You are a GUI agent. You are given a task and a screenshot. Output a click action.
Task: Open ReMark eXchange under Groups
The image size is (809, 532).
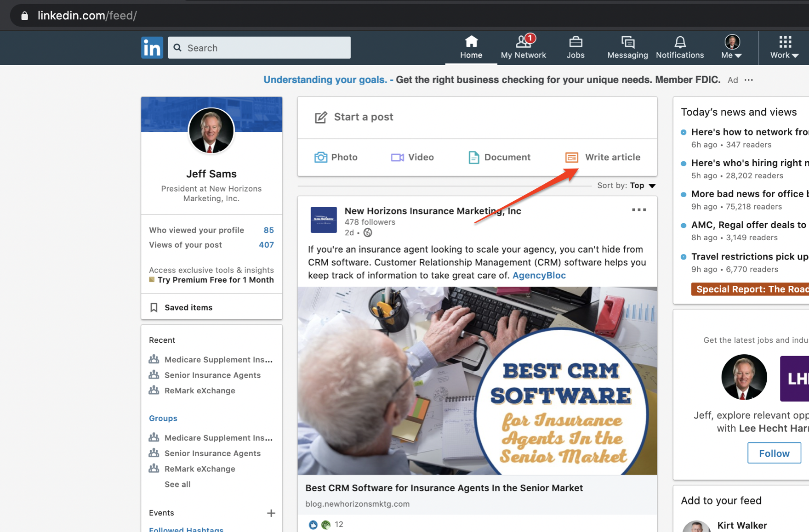pyautogui.click(x=199, y=469)
